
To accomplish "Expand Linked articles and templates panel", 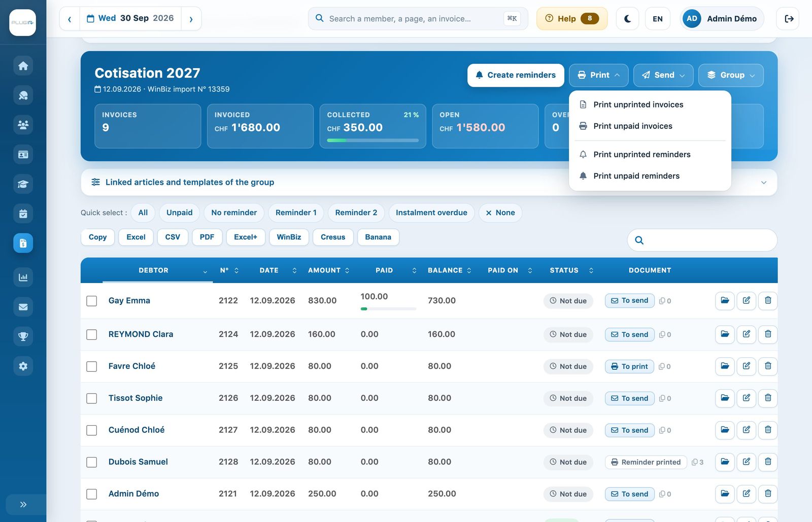I will coord(429,182).
